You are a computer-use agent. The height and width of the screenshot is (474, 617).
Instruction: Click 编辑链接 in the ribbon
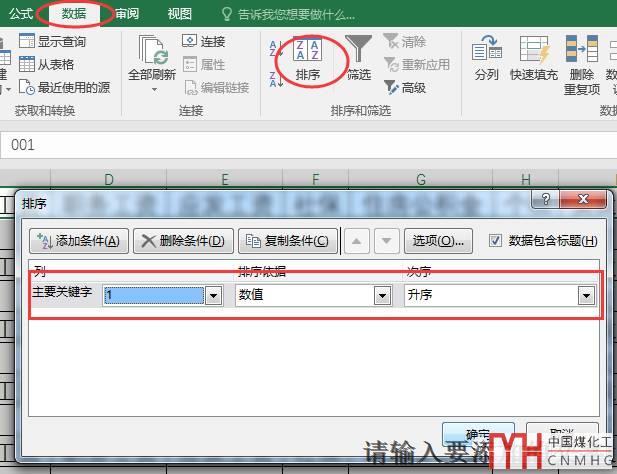pos(217,87)
